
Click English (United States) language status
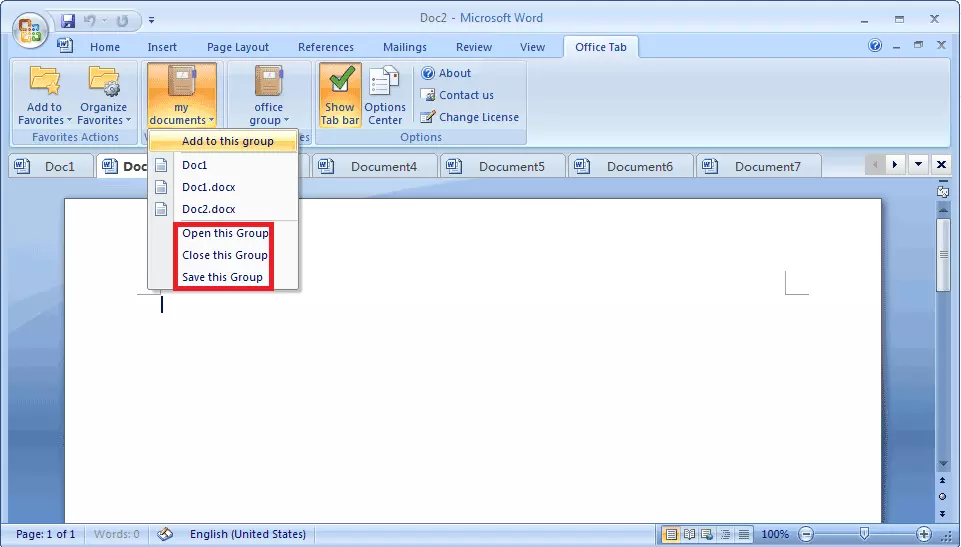tap(248, 534)
